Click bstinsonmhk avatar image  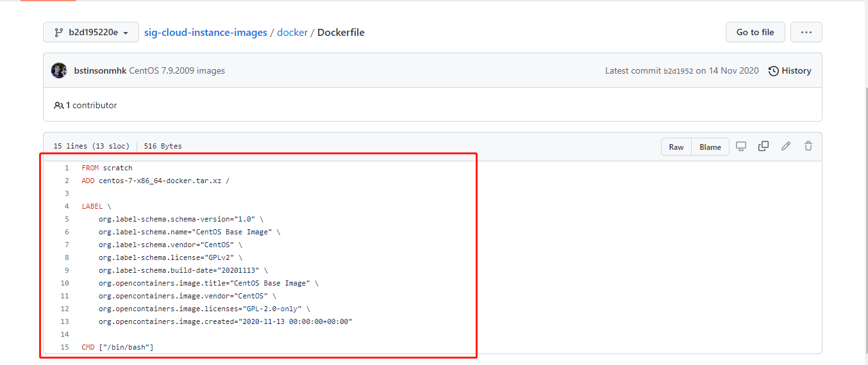(59, 70)
